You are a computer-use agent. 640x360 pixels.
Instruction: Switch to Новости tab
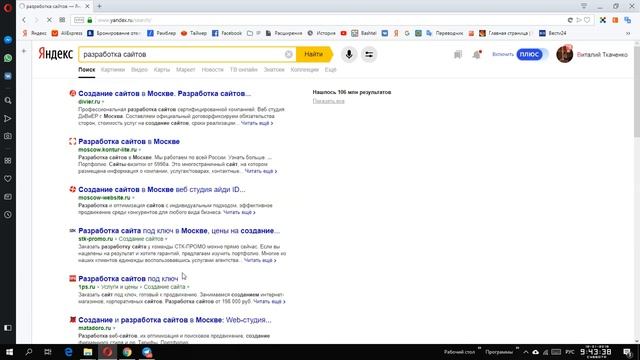pos(213,70)
